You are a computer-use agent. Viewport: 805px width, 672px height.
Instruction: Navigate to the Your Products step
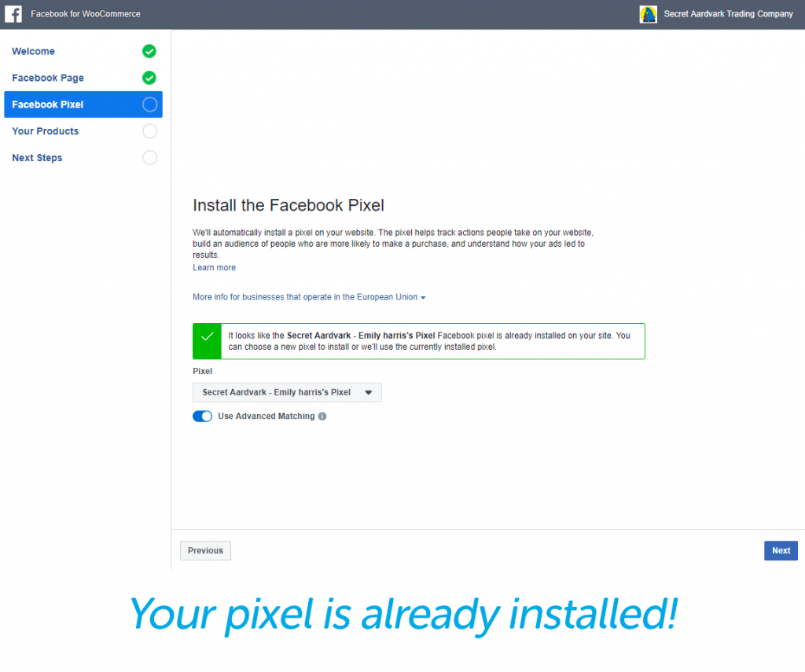[45, 131]
